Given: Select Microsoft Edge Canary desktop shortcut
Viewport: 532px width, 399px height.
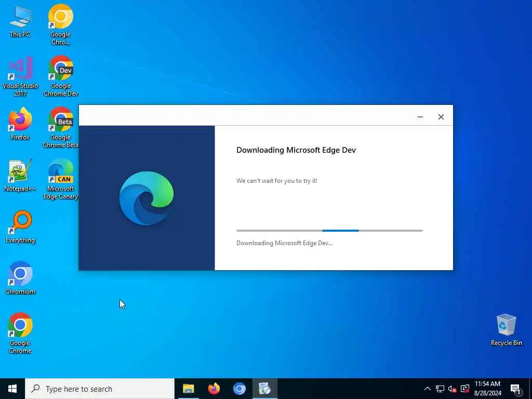Looking at the screenshot, I should 60,179.
